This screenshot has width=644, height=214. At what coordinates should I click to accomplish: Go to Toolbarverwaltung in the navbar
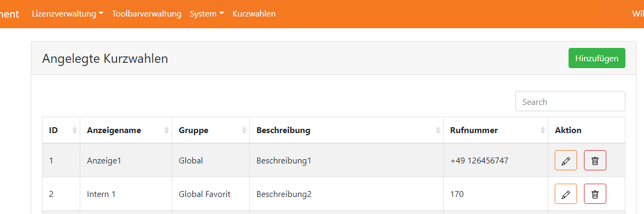tap(147, 14)
